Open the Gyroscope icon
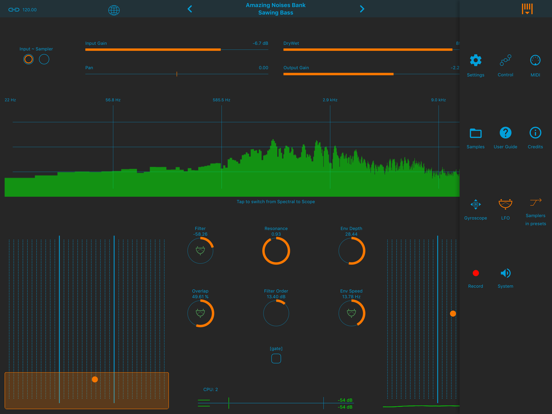552x414 pixels. (475, 204)
